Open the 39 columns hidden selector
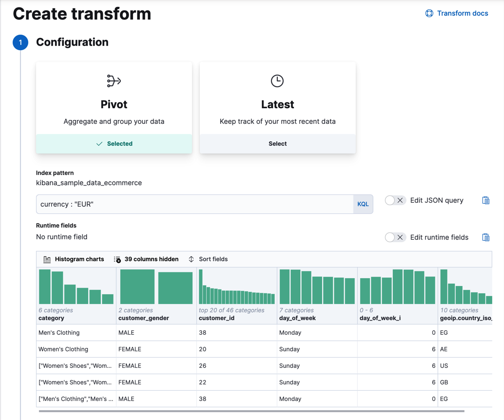Viewport: 504px width, 420px height. click(x=146, y=259)
